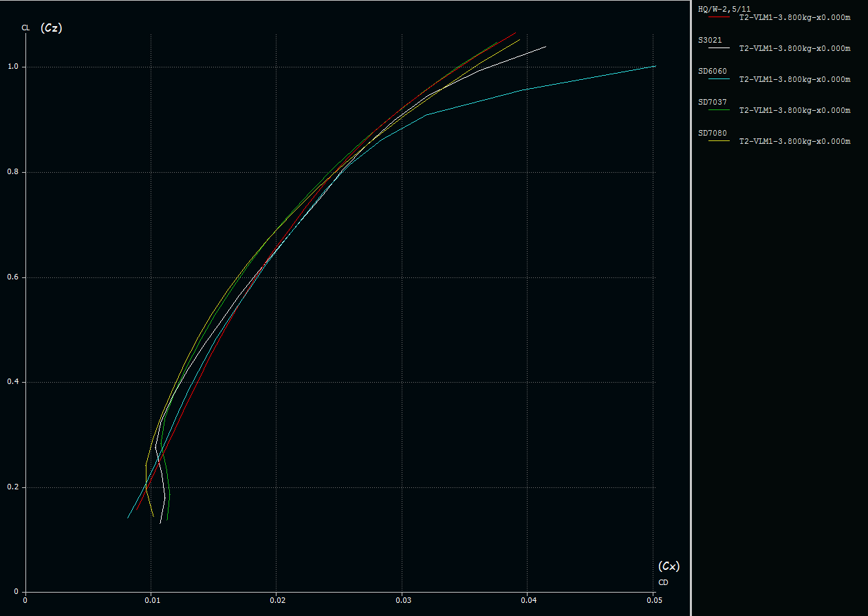Click the 0.05 tick label on CD axis

(x=655, y=600)
